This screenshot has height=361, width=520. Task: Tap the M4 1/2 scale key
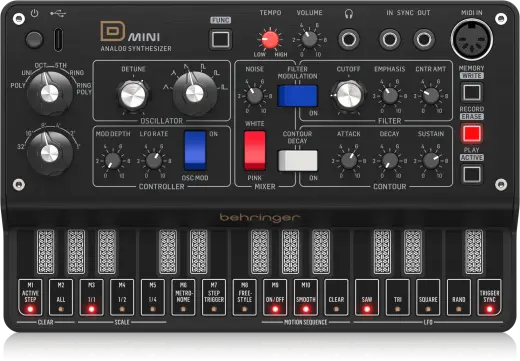click(122, 297)
